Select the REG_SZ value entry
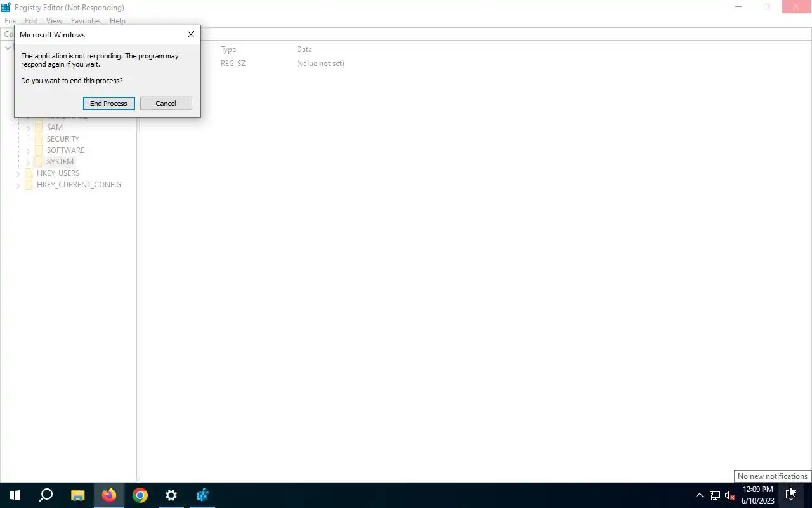The image size is (812, 508). point(233,63)
